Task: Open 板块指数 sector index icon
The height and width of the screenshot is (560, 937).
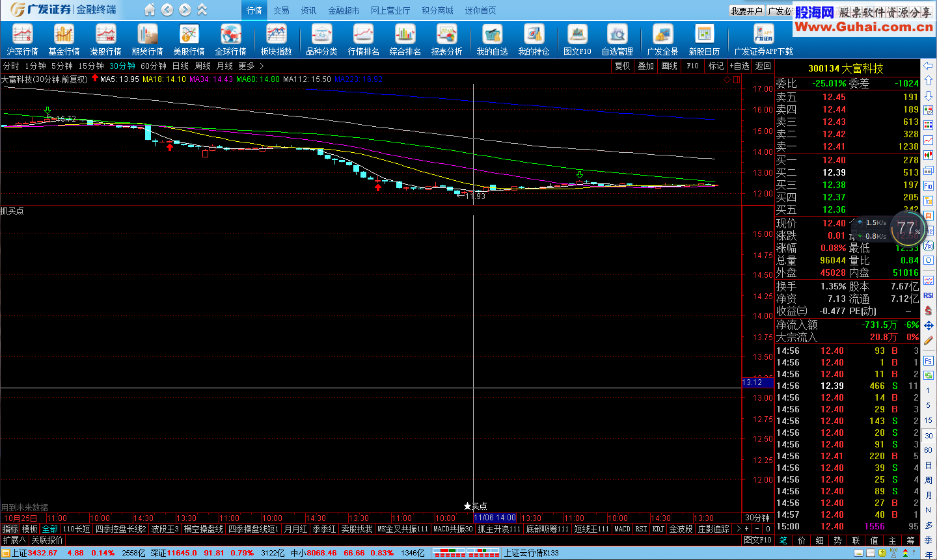Action: (x=276, y=40)
